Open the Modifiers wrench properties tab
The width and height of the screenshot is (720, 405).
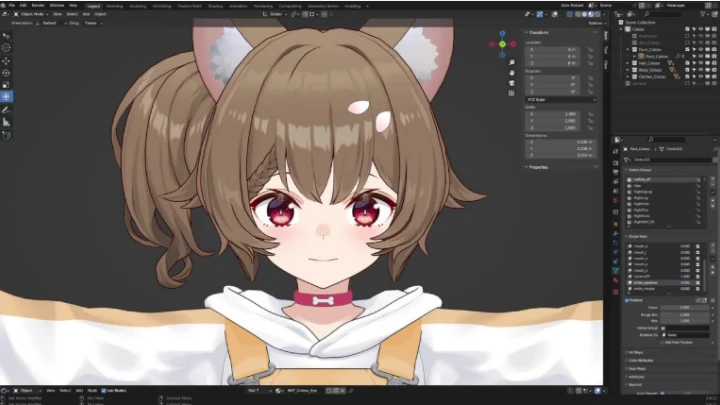pos(616,233)
